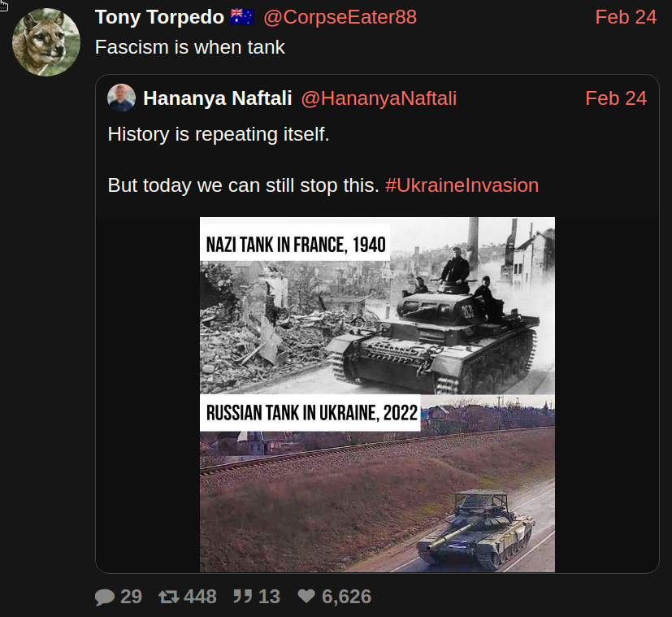Viewport: 672px width, 617px height.
Task: Click the heart like icon
Action: point(306,597)
